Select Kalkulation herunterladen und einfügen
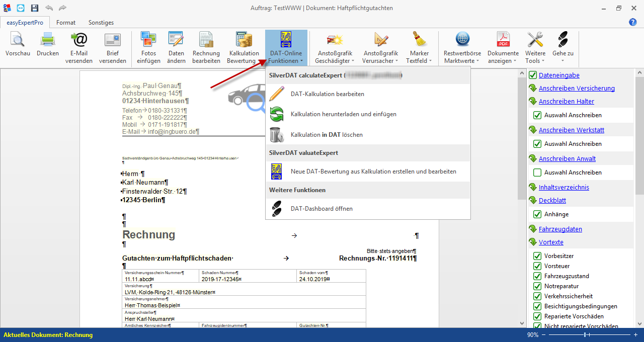Screen dimensions: 644x342 pyautogui.click(x=368, y=114)
